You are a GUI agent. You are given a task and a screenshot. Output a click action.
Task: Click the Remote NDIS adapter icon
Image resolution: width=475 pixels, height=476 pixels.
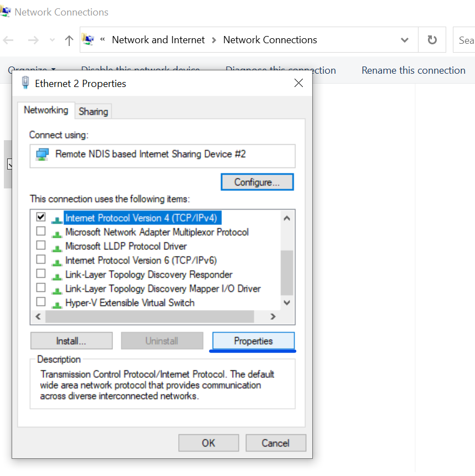pos(42,154)
